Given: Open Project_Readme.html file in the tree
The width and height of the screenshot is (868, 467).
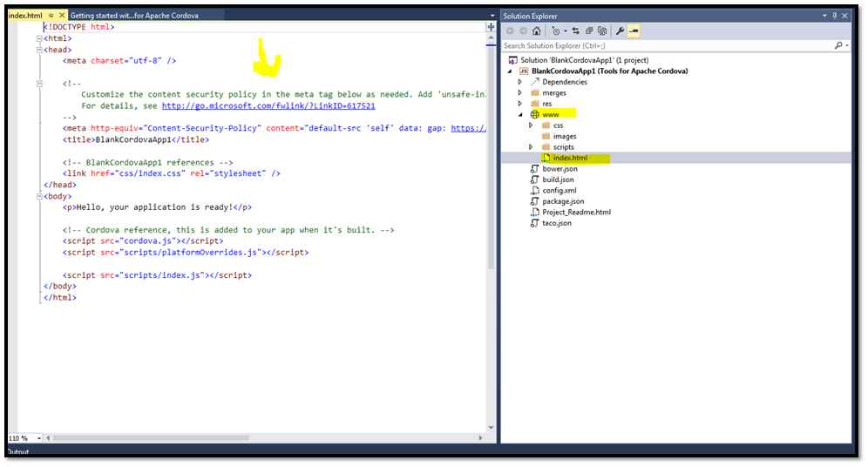Looking at the screenshot, I should pos(576,212).
